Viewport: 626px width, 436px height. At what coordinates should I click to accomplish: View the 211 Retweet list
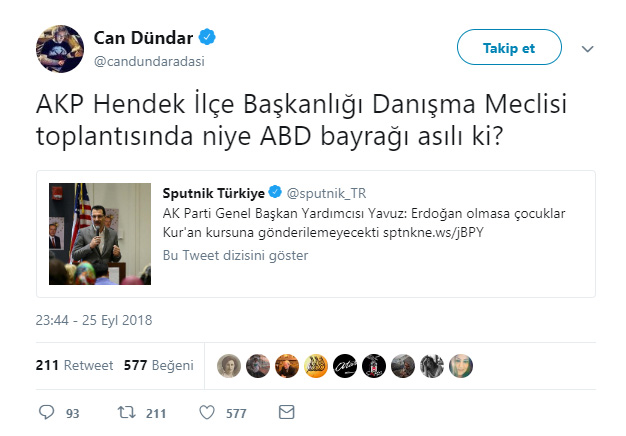click(x=74, y=365)
